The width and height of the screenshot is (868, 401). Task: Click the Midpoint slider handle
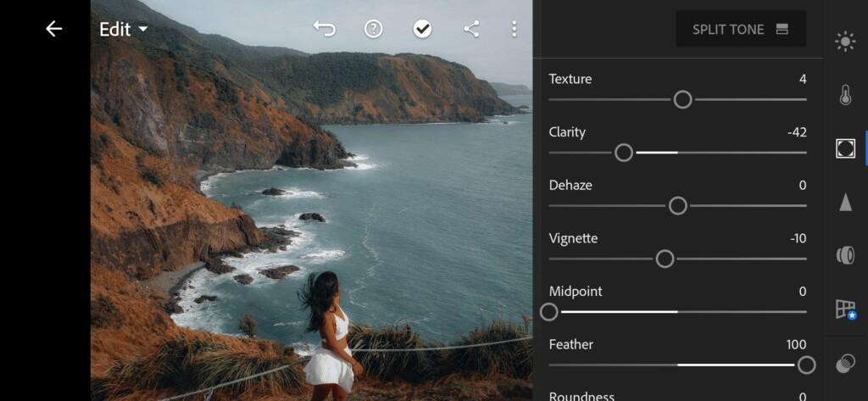[x=548, y=312]
